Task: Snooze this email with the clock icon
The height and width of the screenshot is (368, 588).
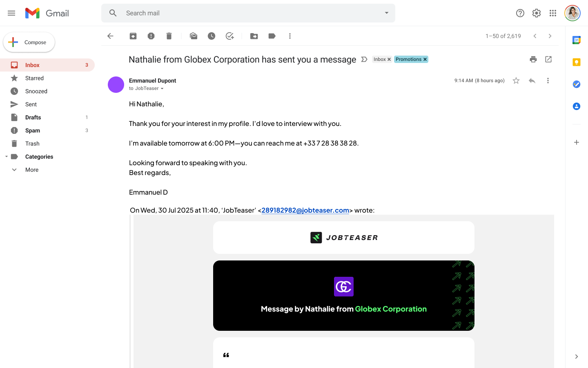Action: 212,36
